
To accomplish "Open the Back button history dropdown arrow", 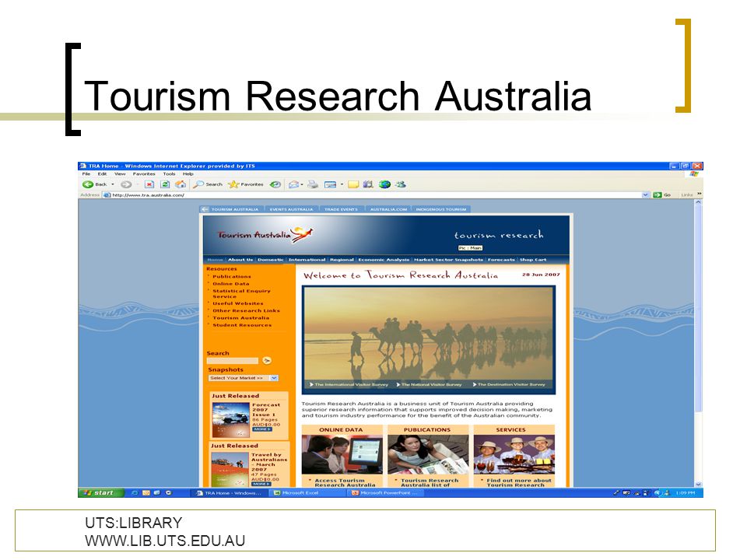I will click(113, 184).
